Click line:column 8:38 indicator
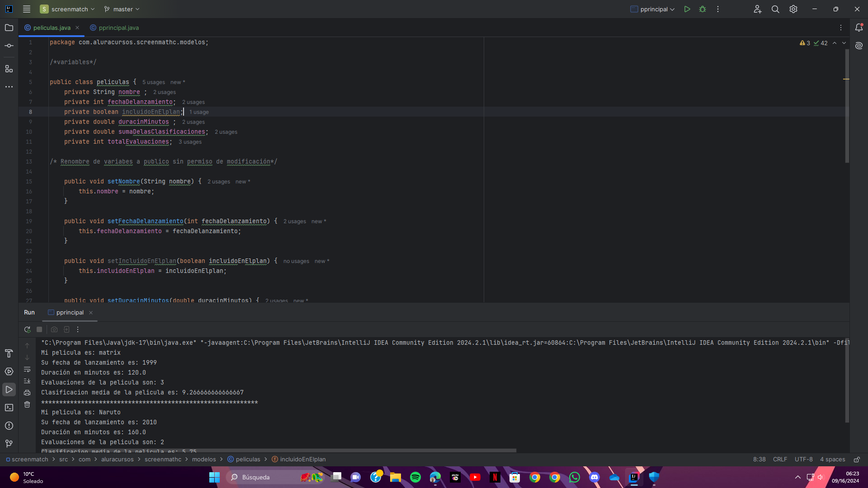The height and width of the screenshot is (488, 868). [759, 460]
